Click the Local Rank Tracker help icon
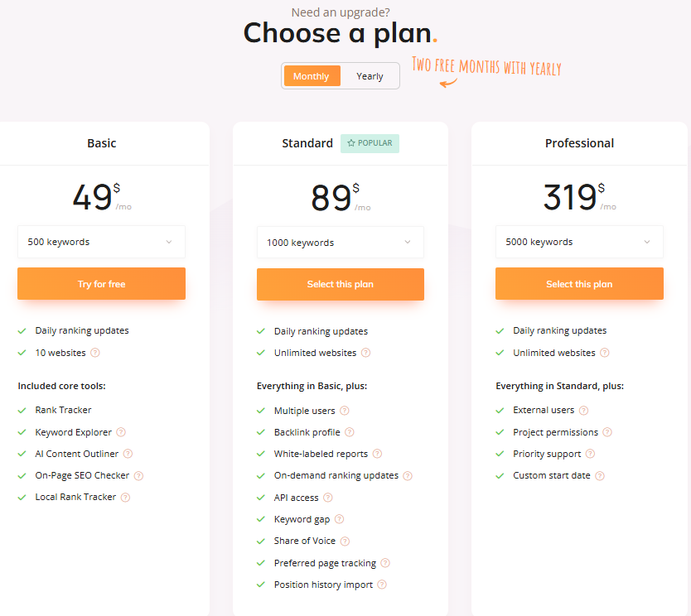 [x=125, y=497]
